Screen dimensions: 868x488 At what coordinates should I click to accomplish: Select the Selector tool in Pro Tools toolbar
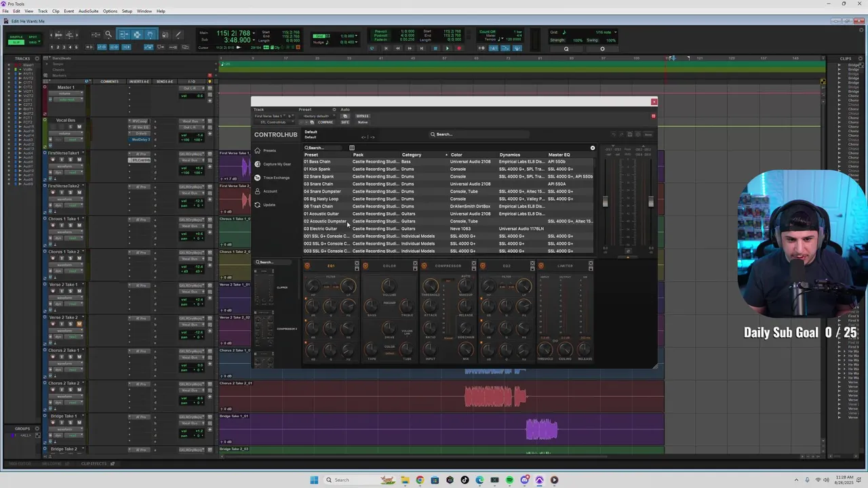[137, 35]
